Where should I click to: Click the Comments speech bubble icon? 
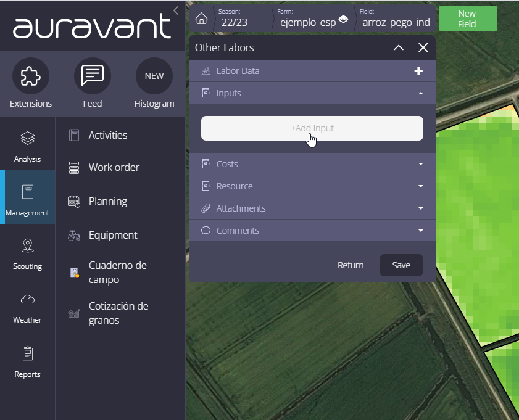(x=206, y=230)
